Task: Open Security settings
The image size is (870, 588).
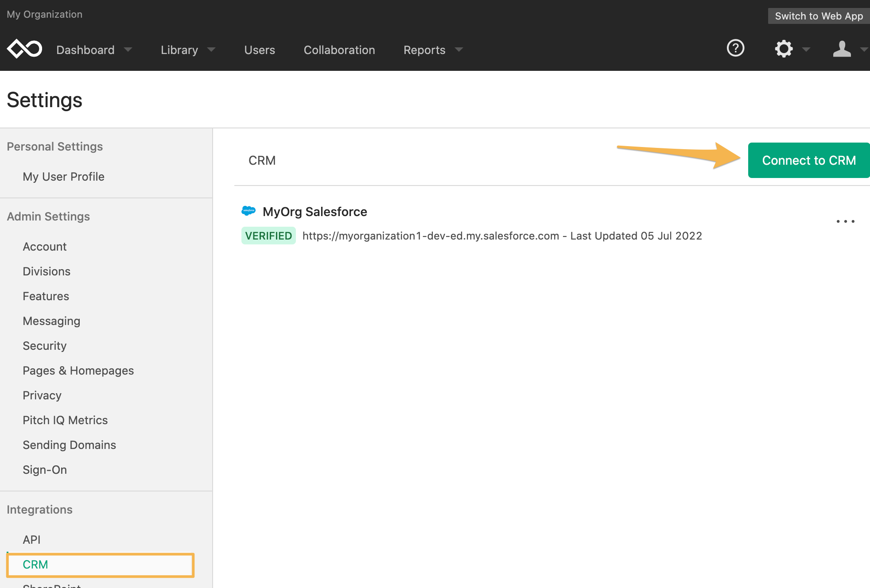Action: coord(45,346)
